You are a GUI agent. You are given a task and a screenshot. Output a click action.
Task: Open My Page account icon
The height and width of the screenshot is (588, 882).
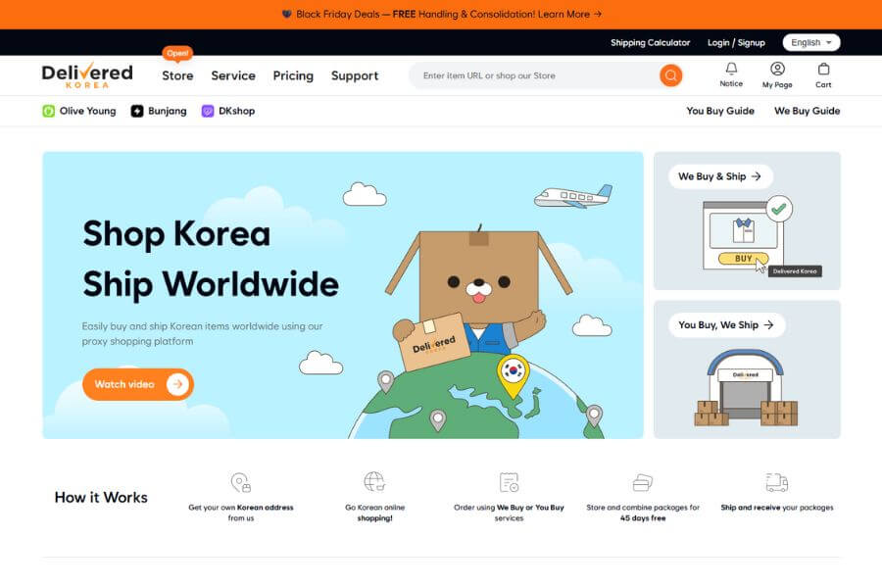coord(776,69)
